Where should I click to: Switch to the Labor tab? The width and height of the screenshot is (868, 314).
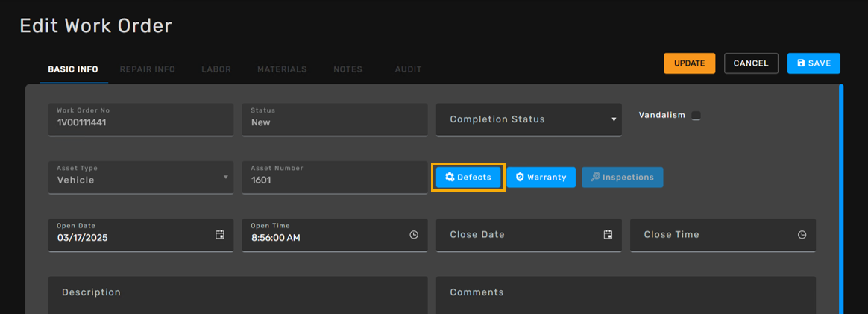216,69
